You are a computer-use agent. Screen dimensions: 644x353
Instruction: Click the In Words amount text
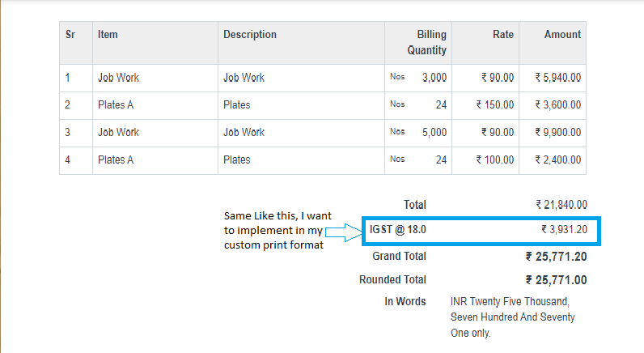pos(512,317)
